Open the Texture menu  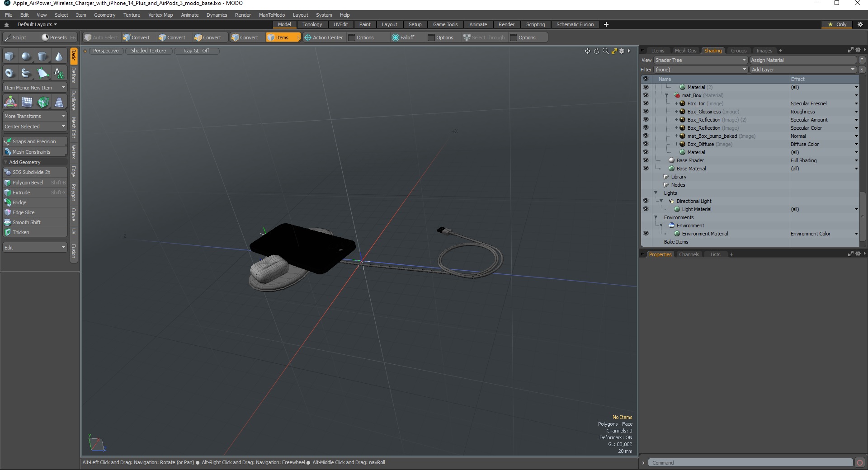click(132, 15)
